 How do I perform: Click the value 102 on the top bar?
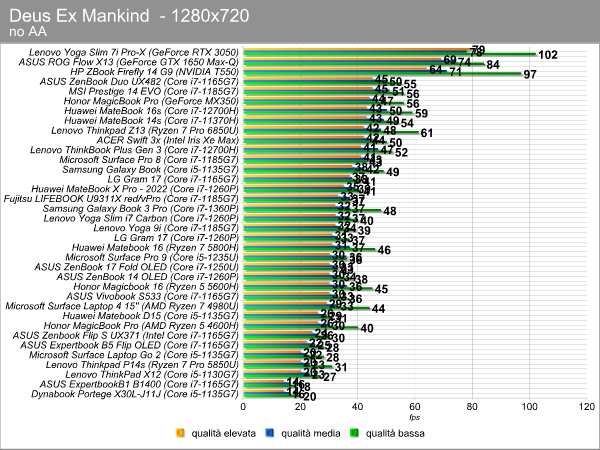point(548,55)
